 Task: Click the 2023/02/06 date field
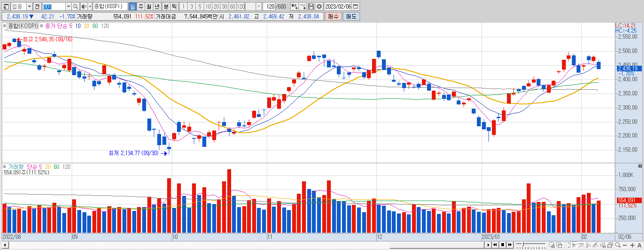pyautogui.click(x=338, y=6)
